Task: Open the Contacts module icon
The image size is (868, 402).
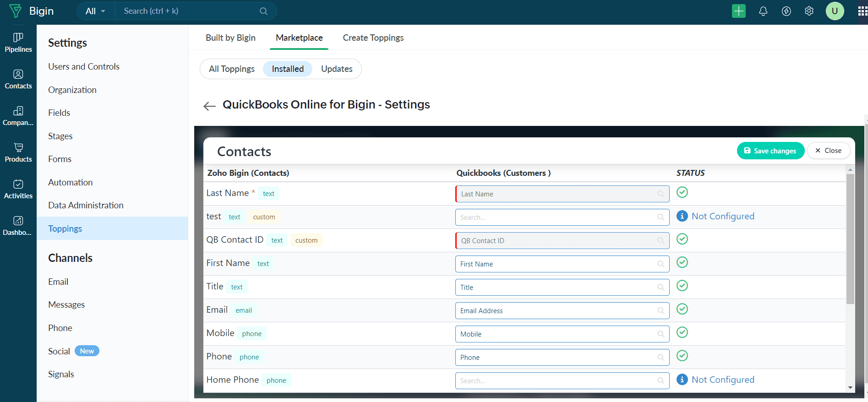Action: click(x=18, y=79)
